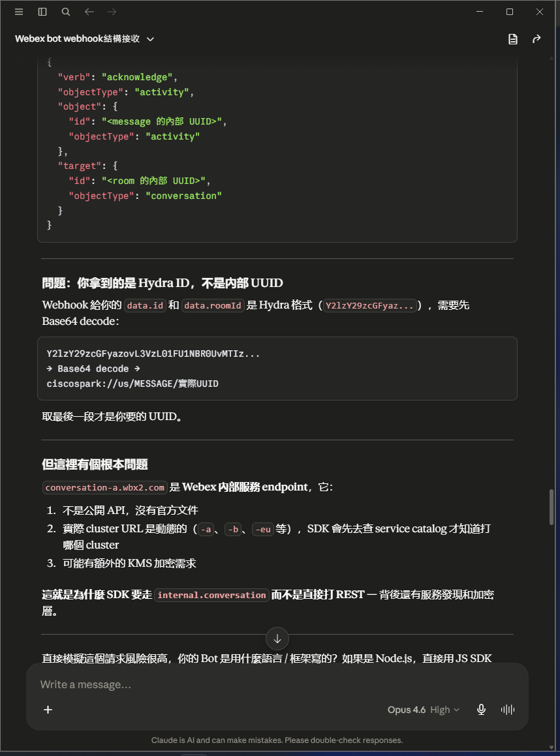Go back with the left arrow
Image resolution: width=560 pixels, height=756 pixels.
click(89, 12)
